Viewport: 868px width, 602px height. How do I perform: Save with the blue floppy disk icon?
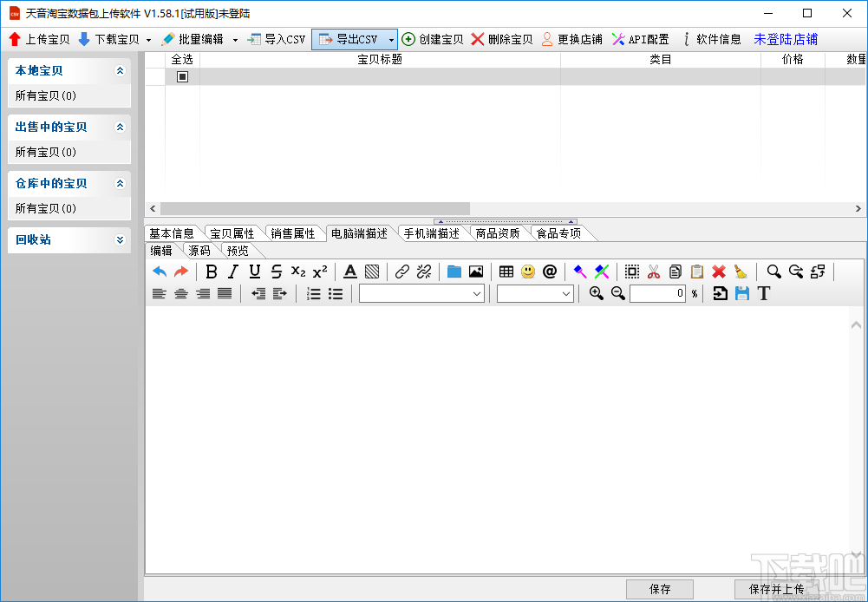click(x=741, y=293)
